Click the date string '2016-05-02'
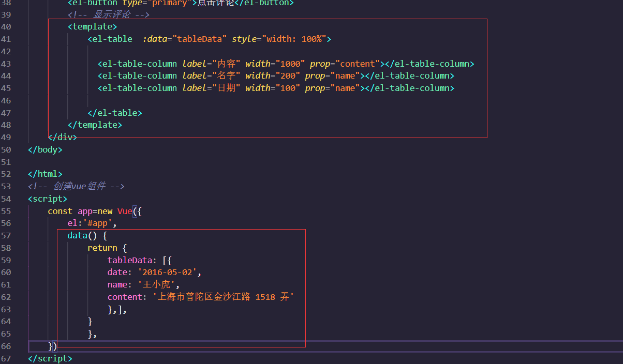The width and height of the screenshot is (623, 364). [167, 272]
